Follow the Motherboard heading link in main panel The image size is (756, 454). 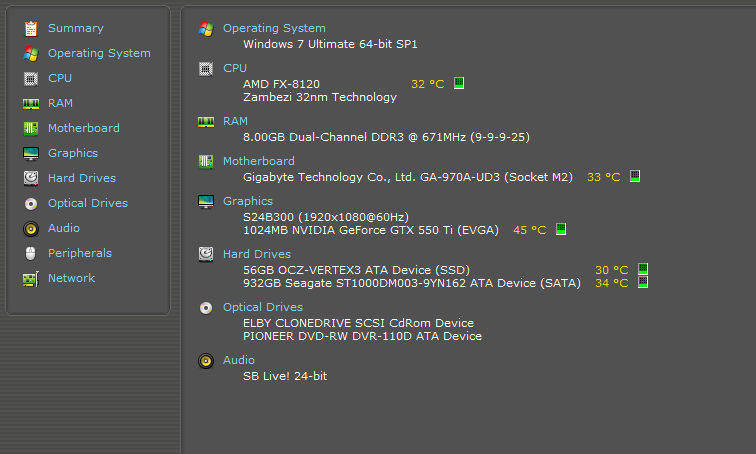[258, 161]
